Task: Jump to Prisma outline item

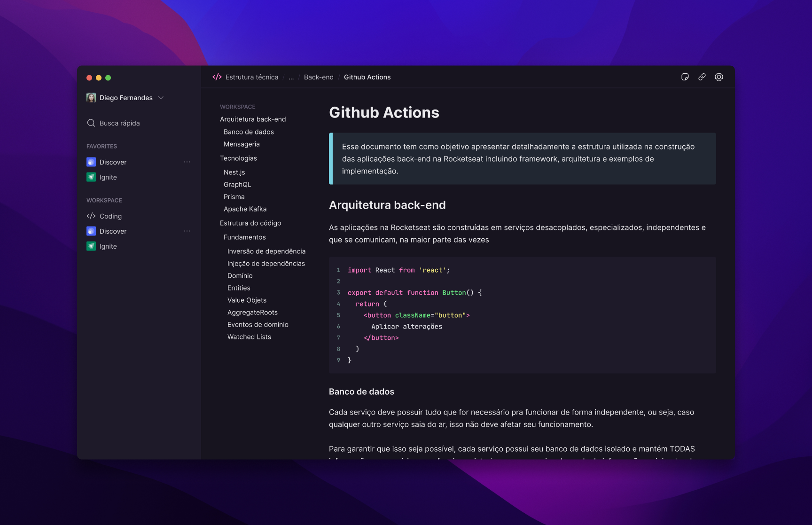Action: (234, 197)
